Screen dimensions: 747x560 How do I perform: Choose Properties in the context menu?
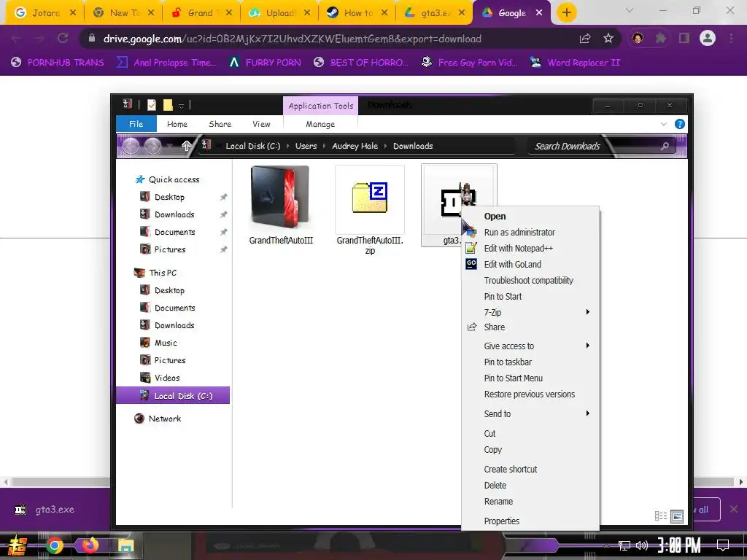click(530, 521)
